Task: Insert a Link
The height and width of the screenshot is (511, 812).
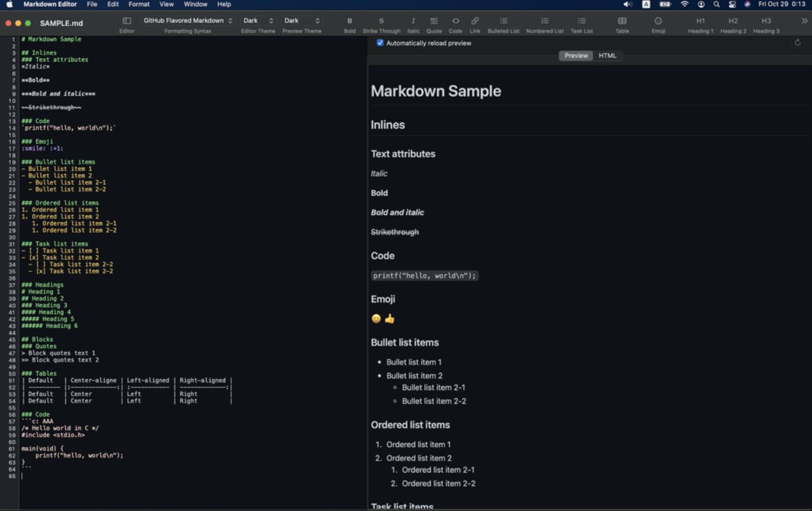Action: pyautogui.click(x=475, y=21)
